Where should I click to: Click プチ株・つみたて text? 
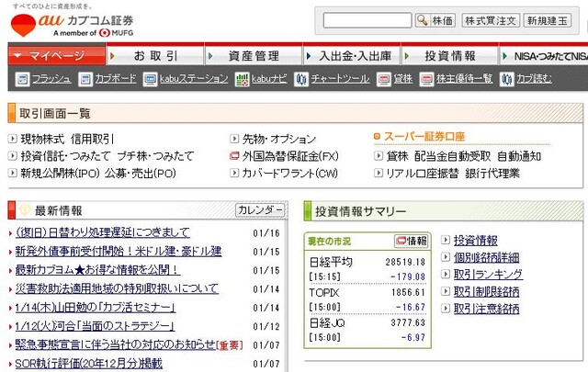(x=155, y=156)
